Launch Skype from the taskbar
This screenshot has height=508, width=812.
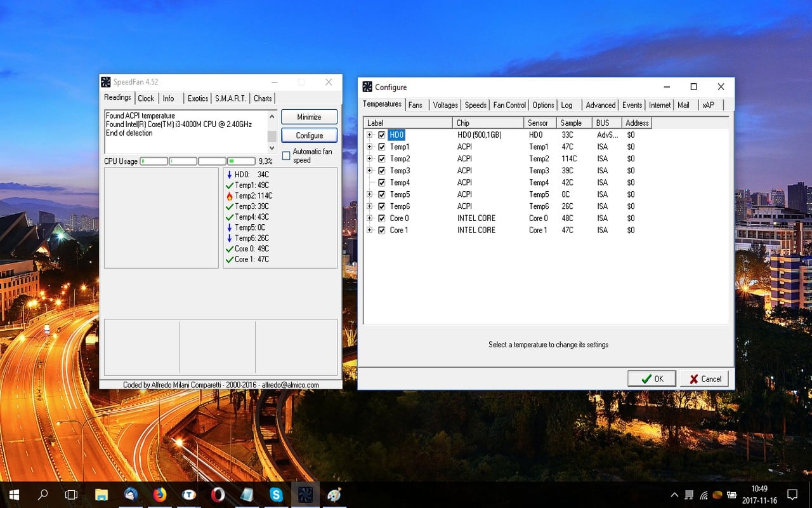pyautogui.click(x=276, y=494)
